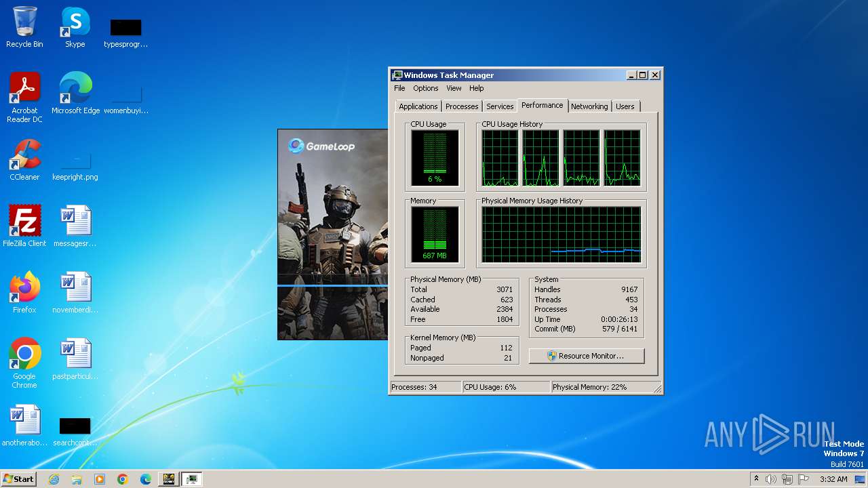Open the Start menu

18,479
